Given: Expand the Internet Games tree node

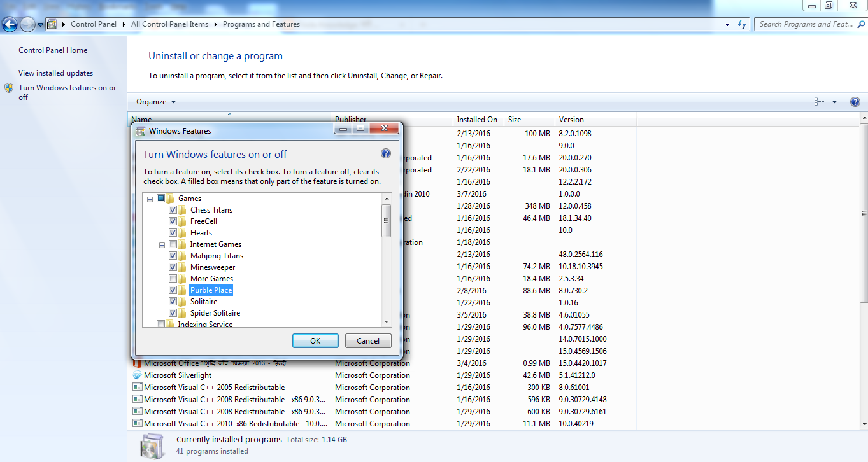Looking at the screenshot, I should [162, 244].
